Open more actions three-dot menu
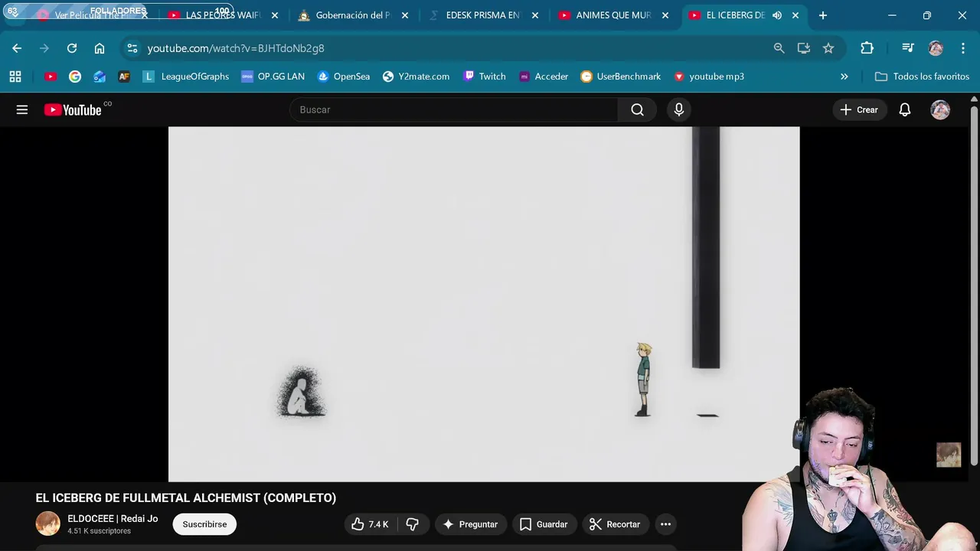The image size is (980, 551). pyautogui.click(x=665, y=524)
